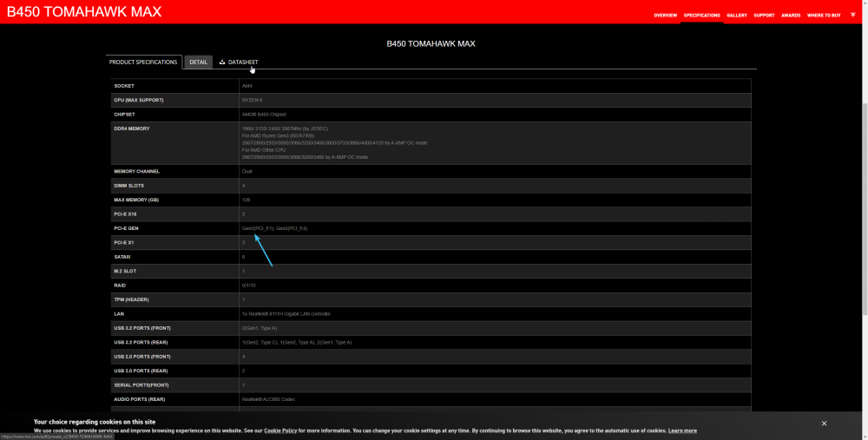This screenshot has height=440, width=868.
Task: Click the cookie notice heading text
Action: (x=95, y=422)
